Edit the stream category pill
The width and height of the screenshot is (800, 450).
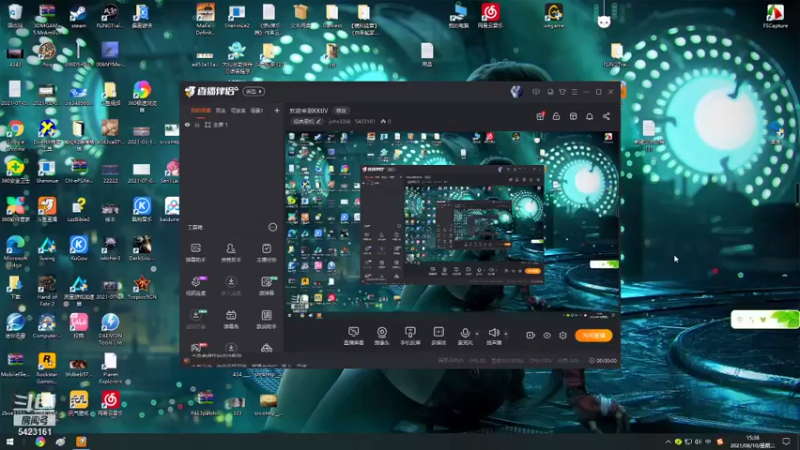pos(307,121)
